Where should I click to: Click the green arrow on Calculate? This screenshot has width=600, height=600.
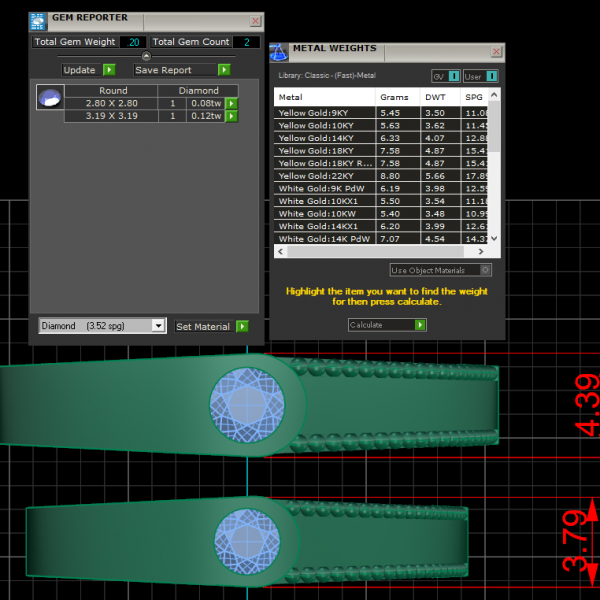(x=420, y=325)
